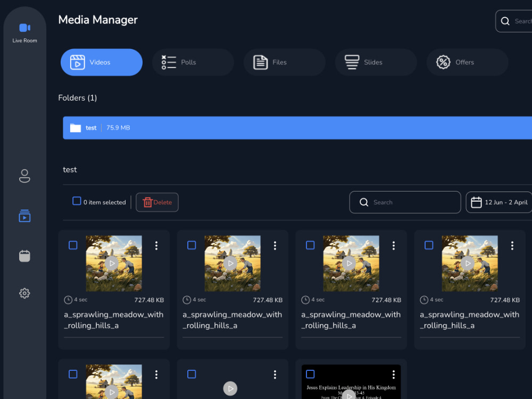
Task: Switch to the Files tab
Action: tap(284, 62)
